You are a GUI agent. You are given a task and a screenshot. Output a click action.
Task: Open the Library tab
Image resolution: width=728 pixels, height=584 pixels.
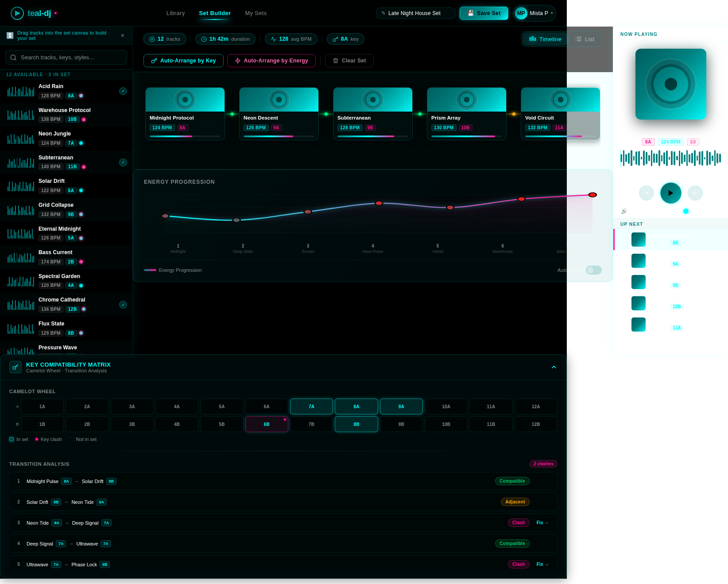point(175,13)
